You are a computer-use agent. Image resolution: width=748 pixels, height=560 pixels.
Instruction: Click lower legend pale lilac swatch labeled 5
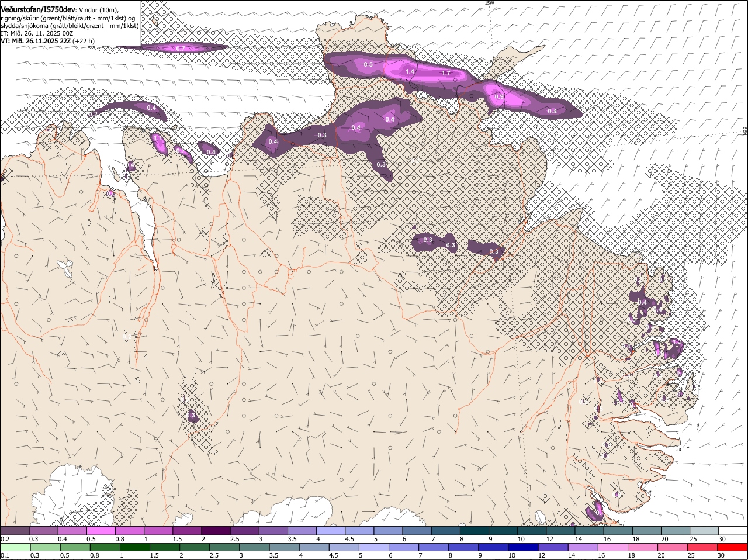[374, 547]
